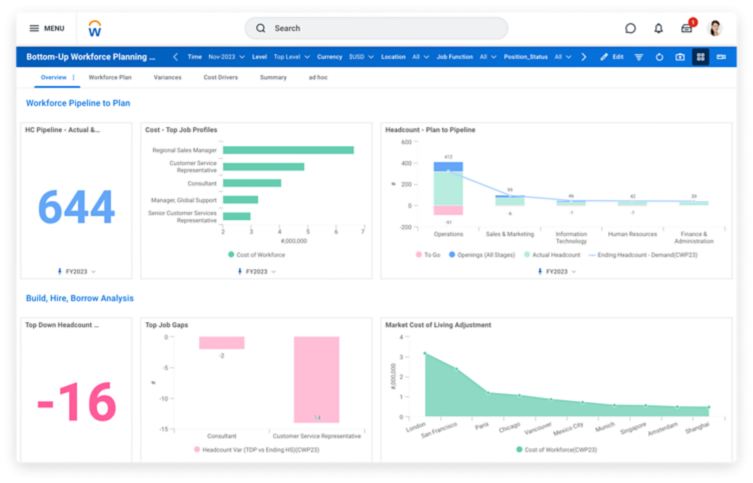Image resolution: width=753 pixels, height=483 pixels.
Task: Switch to presentation view icon
Action: pyautogui.click(x=721, y=57)
